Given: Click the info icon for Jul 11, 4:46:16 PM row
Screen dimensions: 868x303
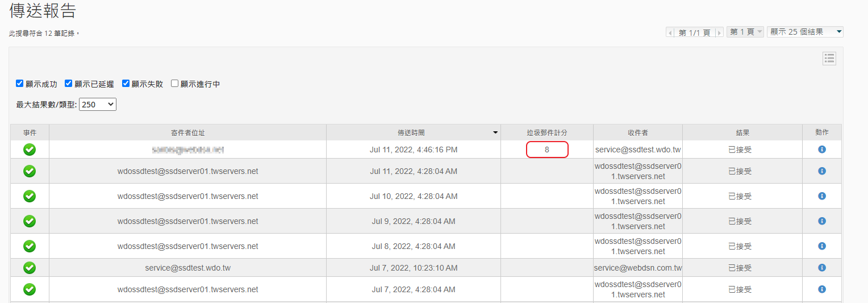Looking at the screenshot, I should pyautogui.click(x=821, y=150).
